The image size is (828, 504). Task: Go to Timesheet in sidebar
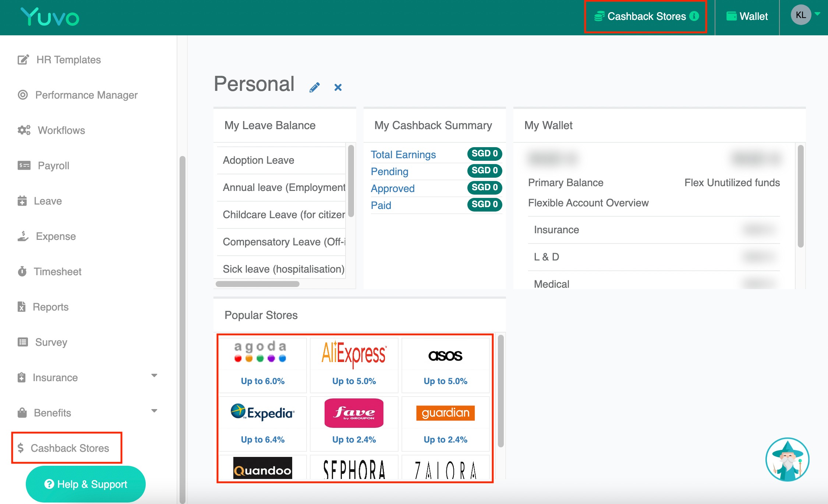click(57, 271)
